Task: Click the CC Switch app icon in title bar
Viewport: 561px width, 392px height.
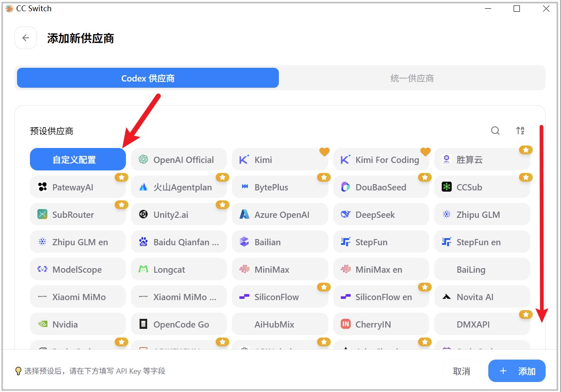Action: click(9, 8)
